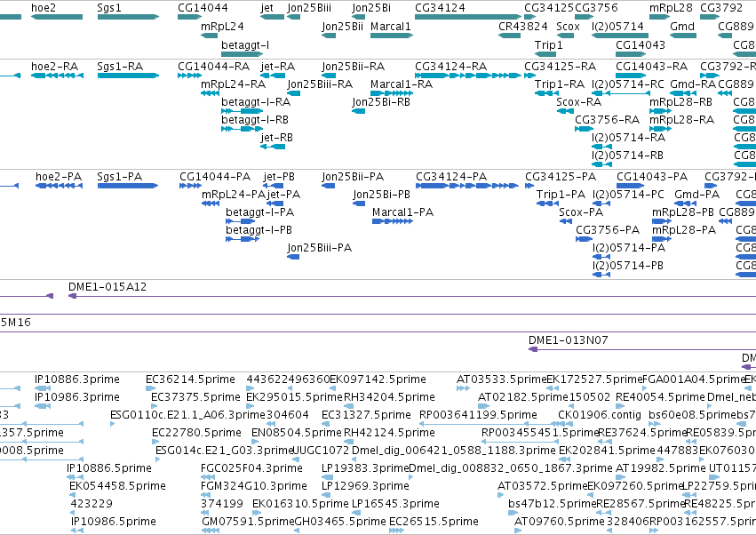Select the long CG34124 gene bar

467,17
